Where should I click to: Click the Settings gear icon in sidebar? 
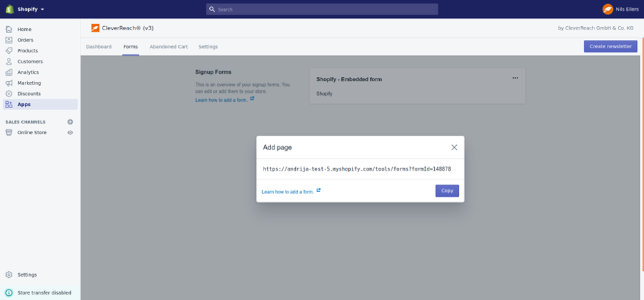point(9,275)
